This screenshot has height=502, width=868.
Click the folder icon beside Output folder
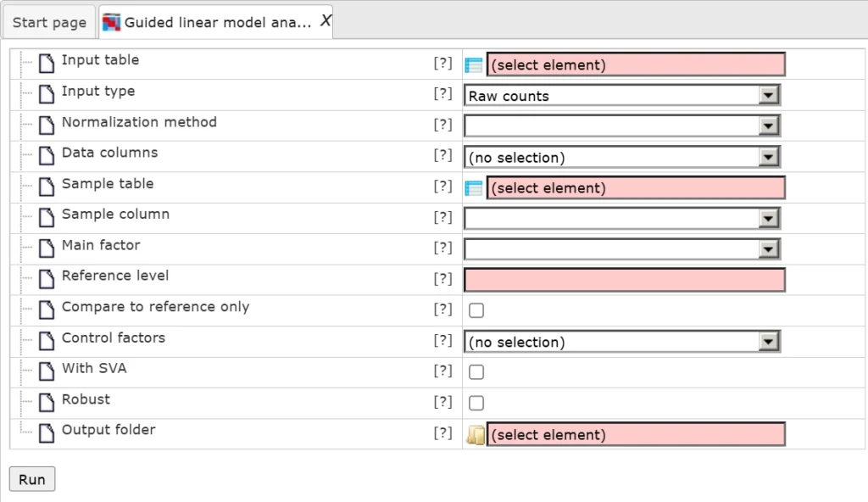476,435
